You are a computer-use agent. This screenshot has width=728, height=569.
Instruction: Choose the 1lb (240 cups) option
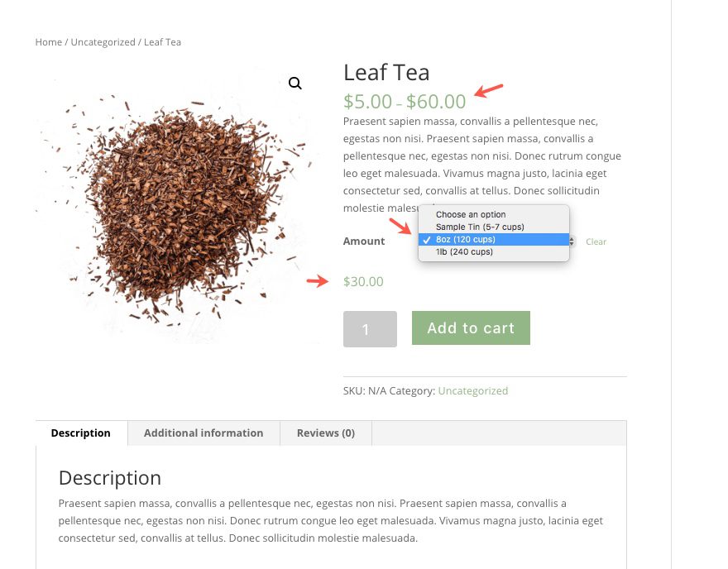point(464,252)
